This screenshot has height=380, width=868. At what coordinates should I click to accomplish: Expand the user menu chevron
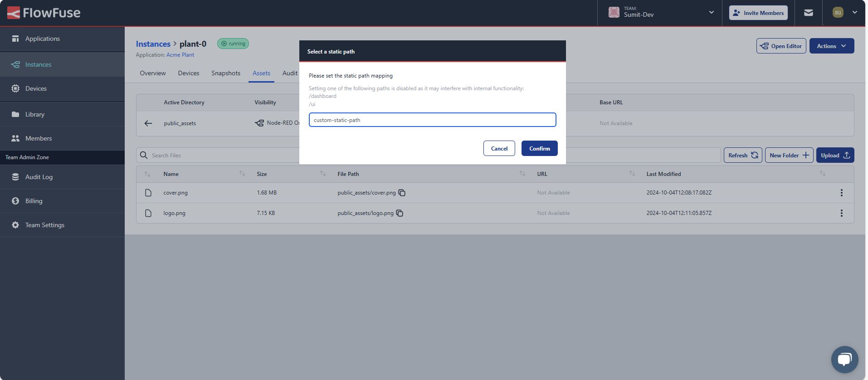[854, 12]
